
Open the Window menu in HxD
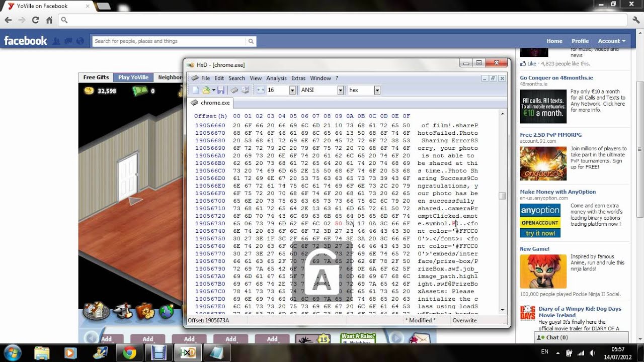tap(320, 78)
